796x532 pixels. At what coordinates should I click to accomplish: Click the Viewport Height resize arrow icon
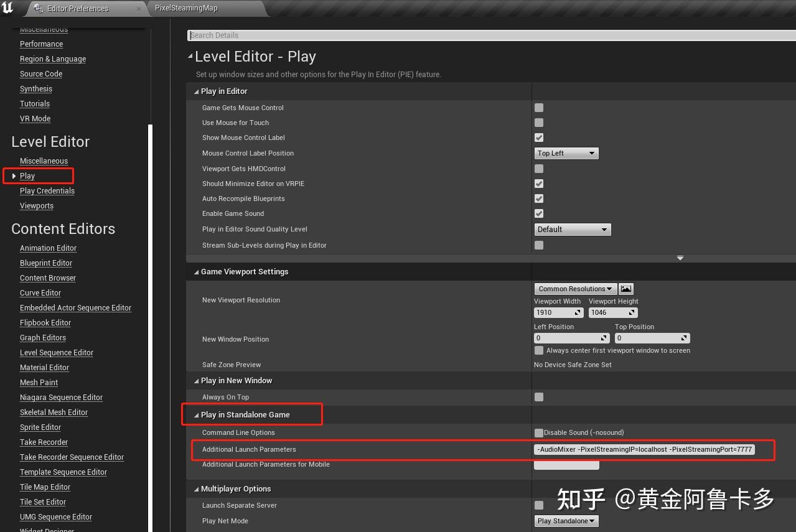[x=631, y=312]
